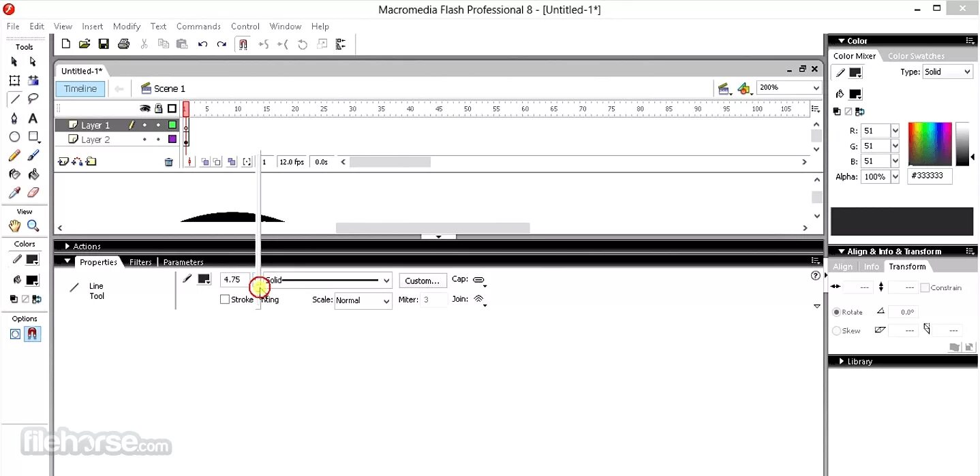Click the Open folder toolbar icon
The height and width of the screenshot is (476, 980).
point(85,44)
